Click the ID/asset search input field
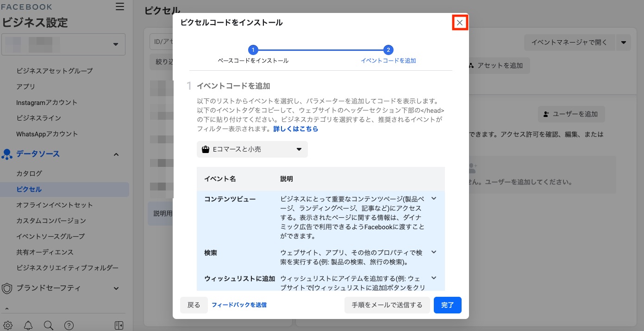644x331 pixels. (x=162, y=42)
